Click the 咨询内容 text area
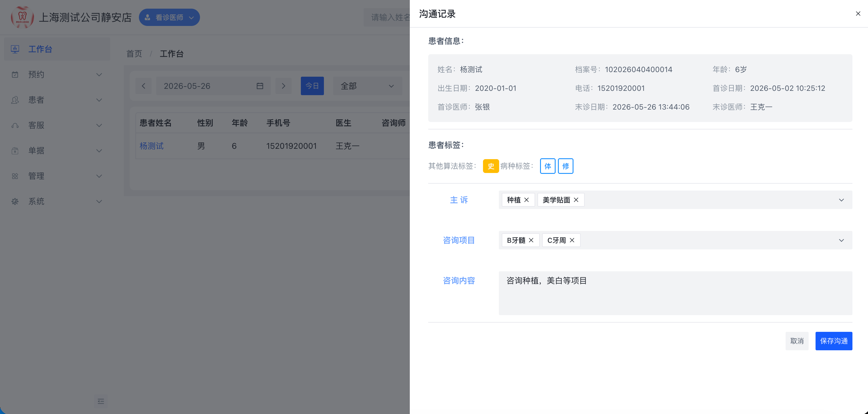The image size is (868, 414). (675, 293)
